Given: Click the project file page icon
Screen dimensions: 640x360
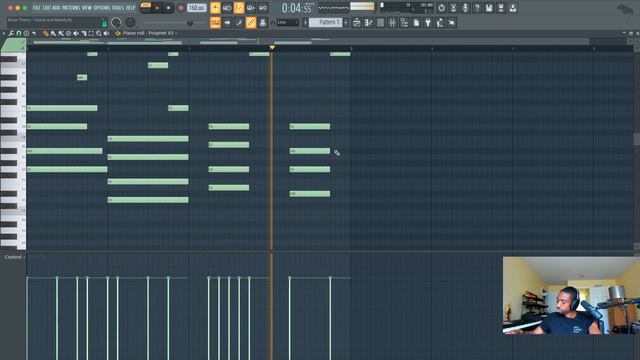Looking at the screenshot, I should click(416, 22).
